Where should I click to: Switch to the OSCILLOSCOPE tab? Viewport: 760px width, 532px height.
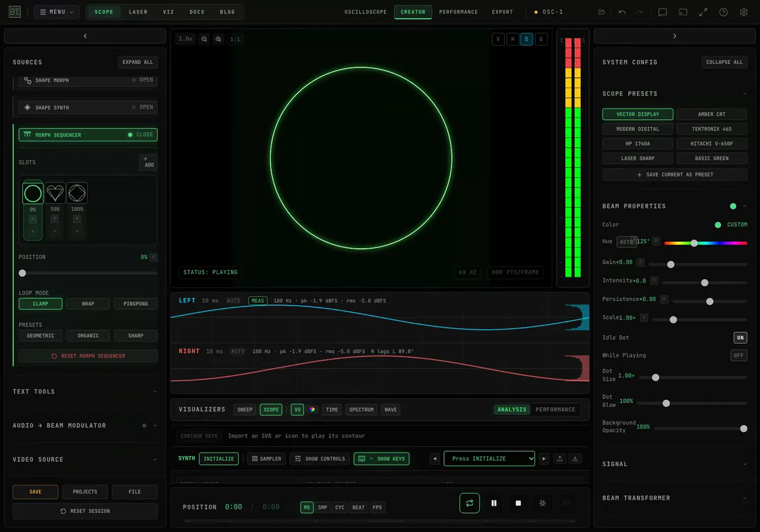pyautogui.click(x=366, y=12)
